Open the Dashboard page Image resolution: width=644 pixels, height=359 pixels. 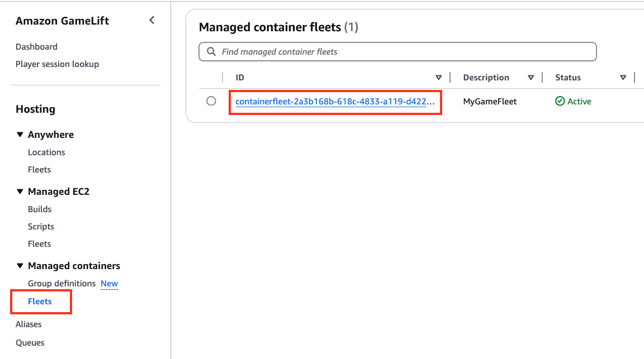tap(36, 46)
